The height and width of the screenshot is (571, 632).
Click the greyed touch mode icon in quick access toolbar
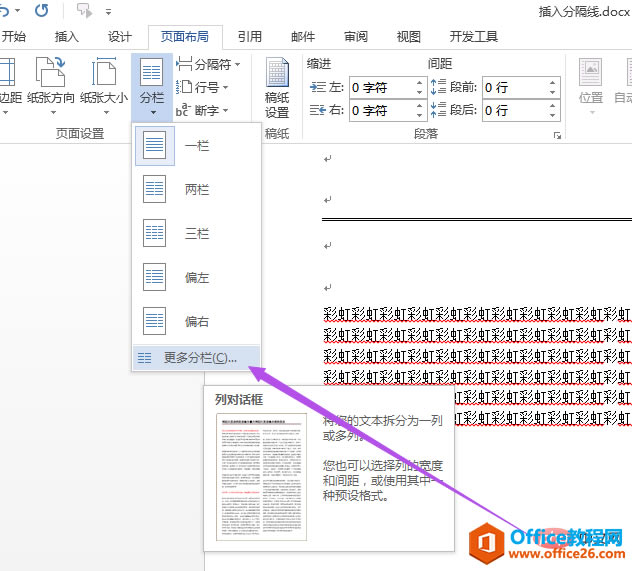coord(84,11)
